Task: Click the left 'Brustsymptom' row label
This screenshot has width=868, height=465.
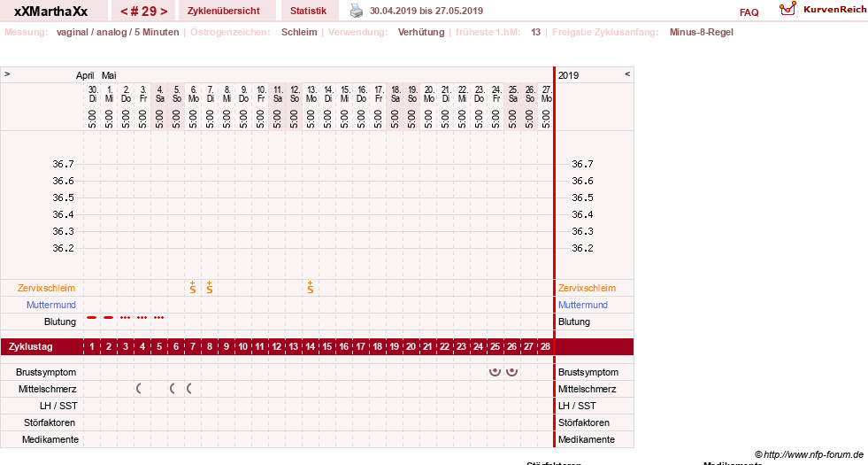Action: [46, 372]
